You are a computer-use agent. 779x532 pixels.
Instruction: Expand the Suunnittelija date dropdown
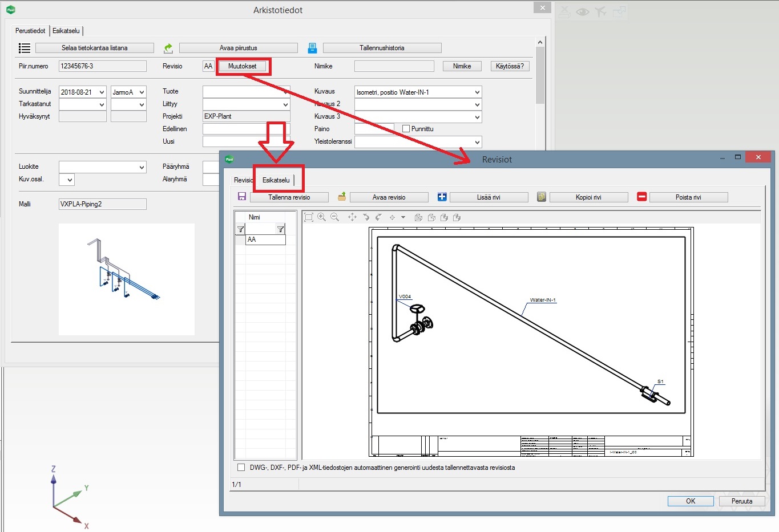[102, 92]
